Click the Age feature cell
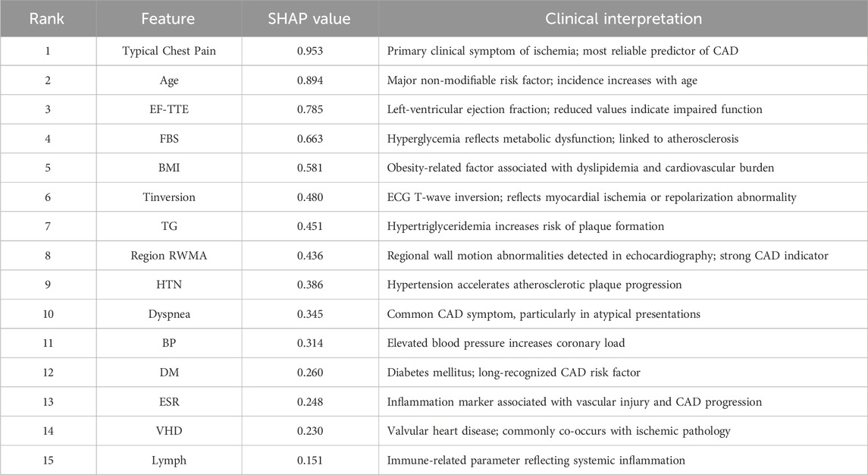 [x=171, y=80]
